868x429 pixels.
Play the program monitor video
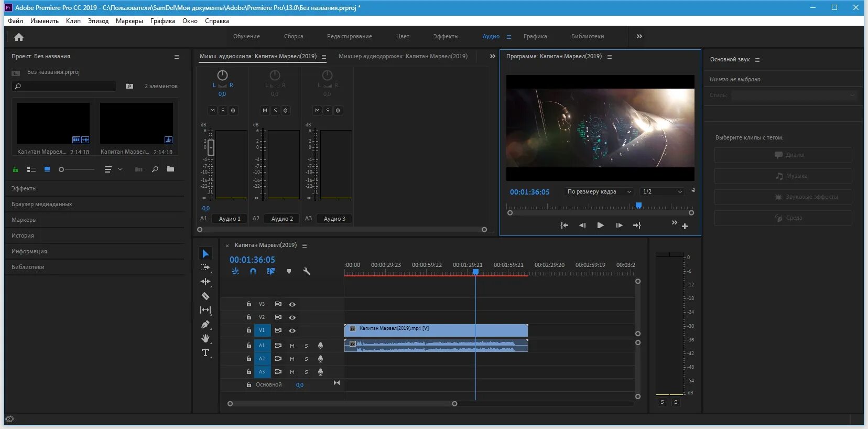pyautogui.click(x=601, y=226)
